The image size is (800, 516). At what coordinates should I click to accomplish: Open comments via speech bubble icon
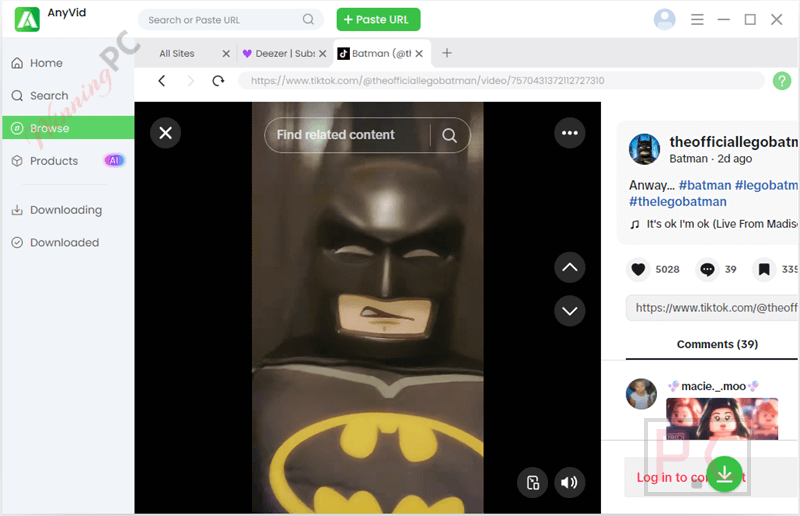point(707,269)
